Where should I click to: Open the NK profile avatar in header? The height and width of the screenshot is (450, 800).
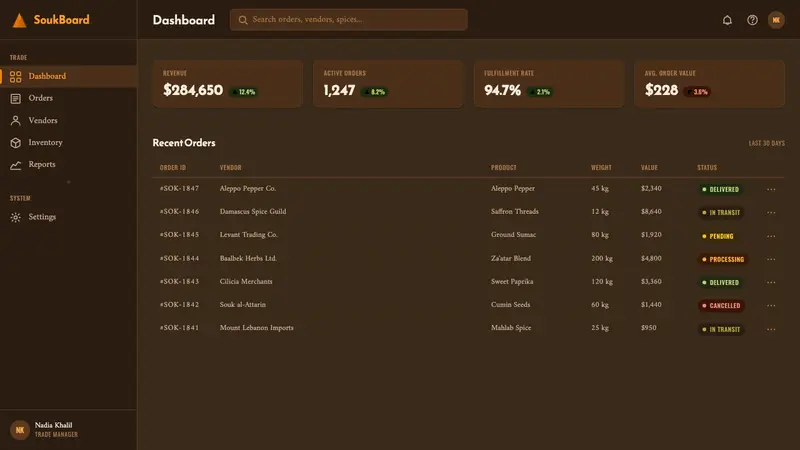(776, 20)
